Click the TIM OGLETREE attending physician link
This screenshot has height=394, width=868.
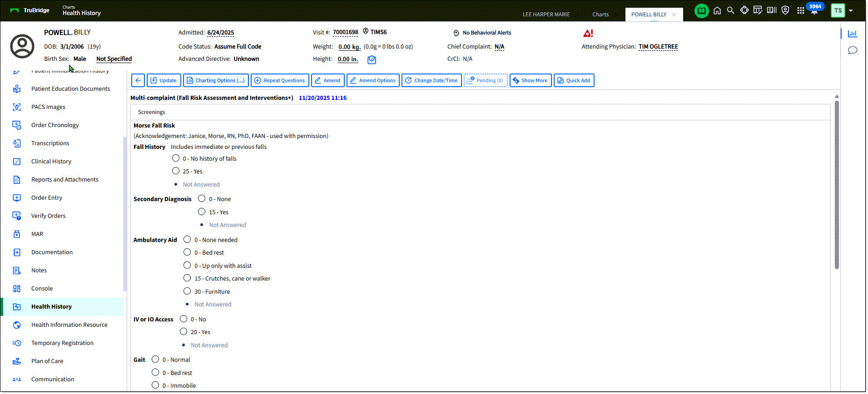pyautogui.click(x=658, y=47)
